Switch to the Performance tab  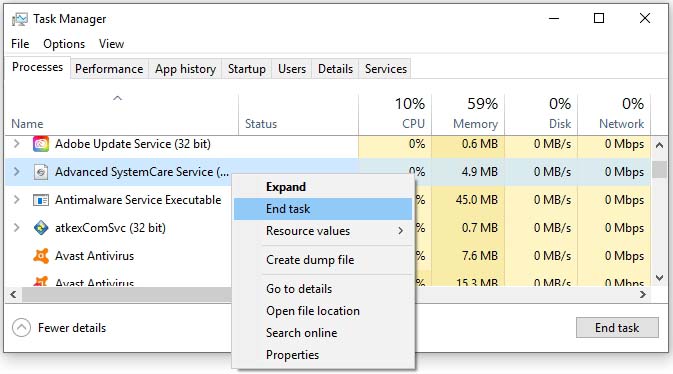pyautogui.click(x=109, y=69)
